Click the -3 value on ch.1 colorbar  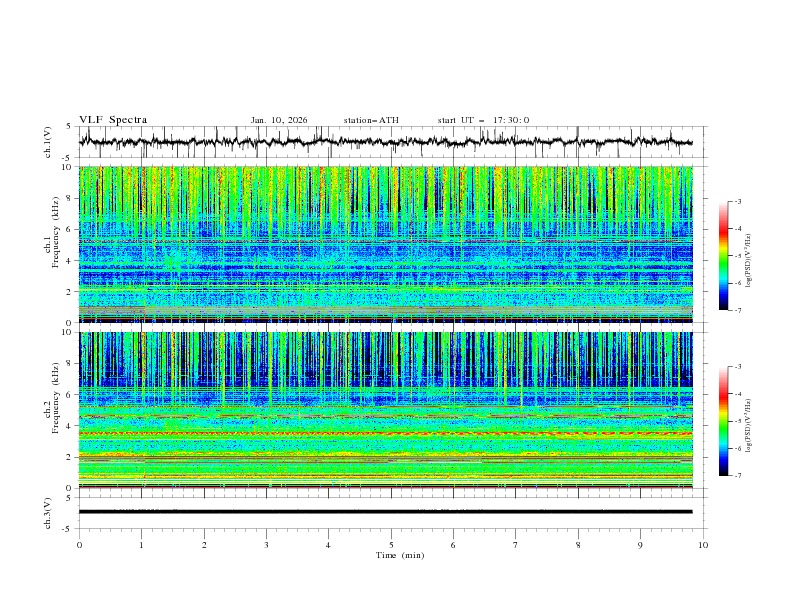click(737, 202)
